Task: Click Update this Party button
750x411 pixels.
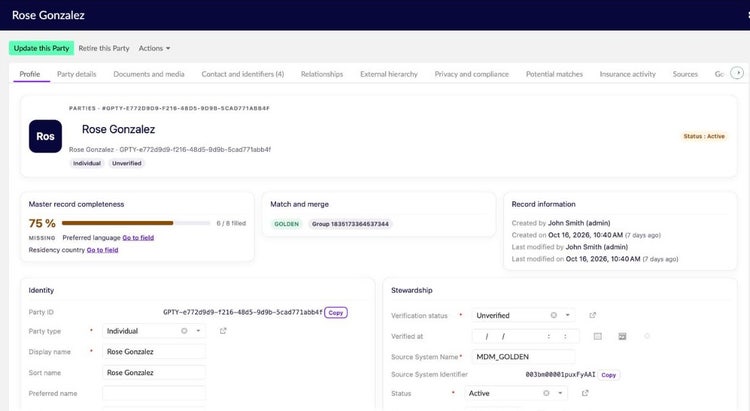Action: point(41,48)
